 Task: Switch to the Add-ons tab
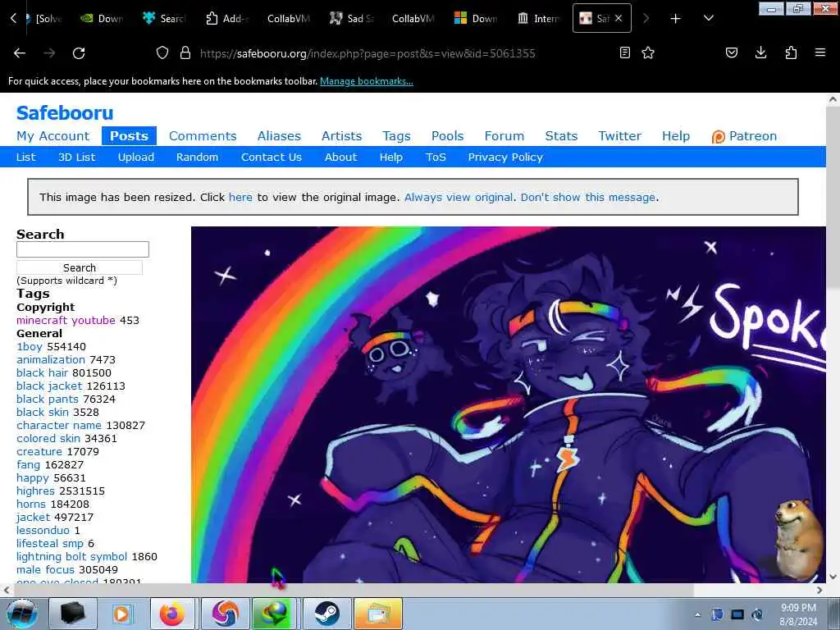pyautogui.click(x=226, y=18)
